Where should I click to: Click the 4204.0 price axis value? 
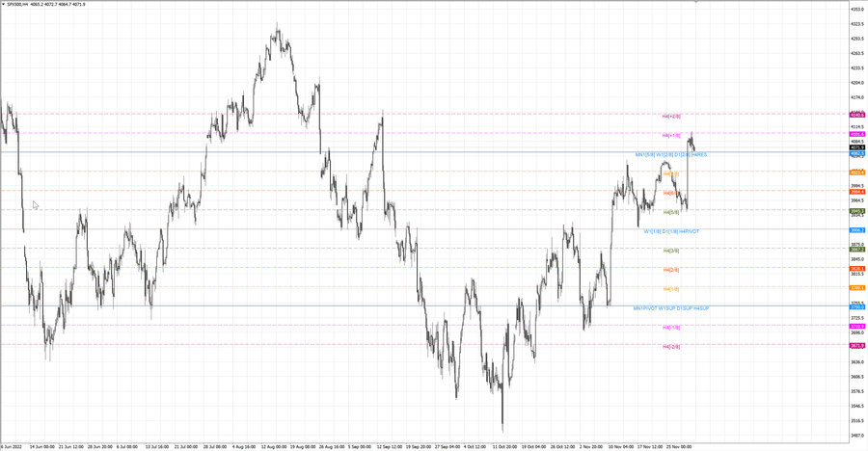pyautogui.click(x=857, y=83)
